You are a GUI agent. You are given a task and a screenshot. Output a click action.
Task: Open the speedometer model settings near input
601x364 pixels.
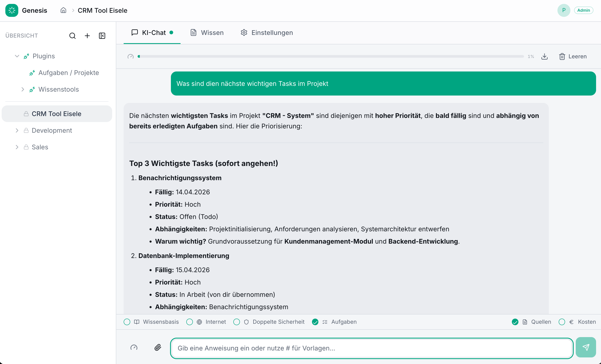[x=134, y=347]
